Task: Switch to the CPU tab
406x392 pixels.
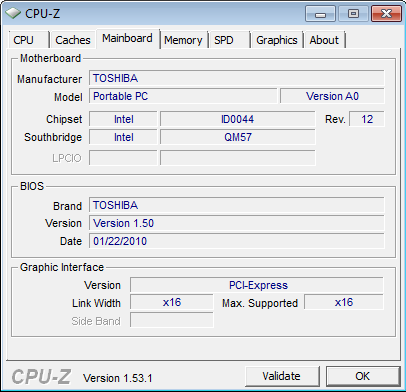Action: [x=29, y=40]
